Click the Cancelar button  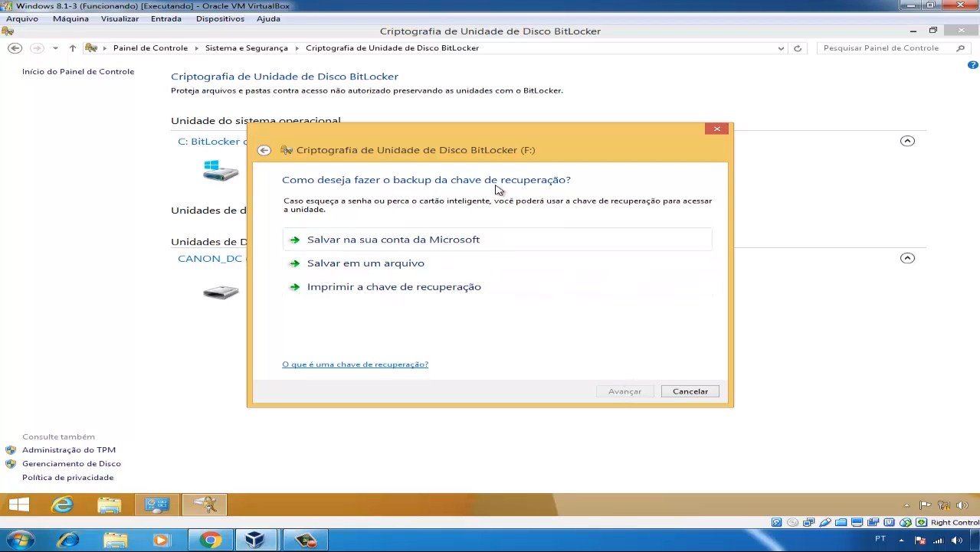click(690, 391)
